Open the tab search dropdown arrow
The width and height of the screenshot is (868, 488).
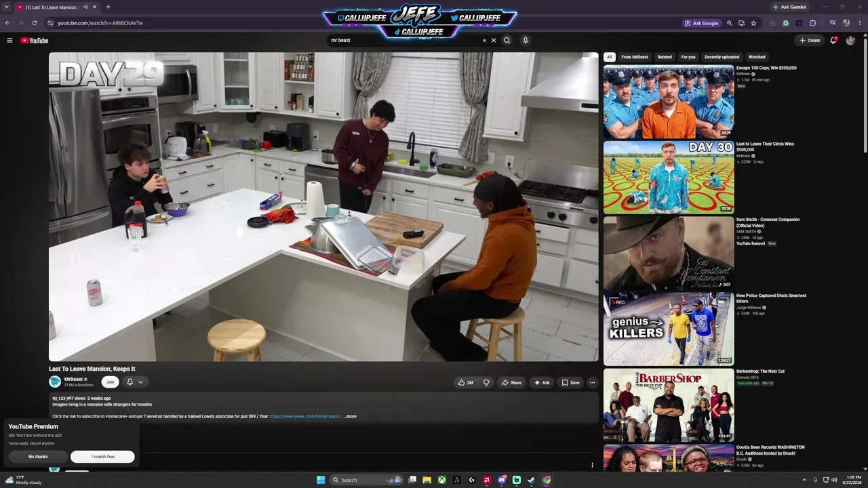[7, 7]
